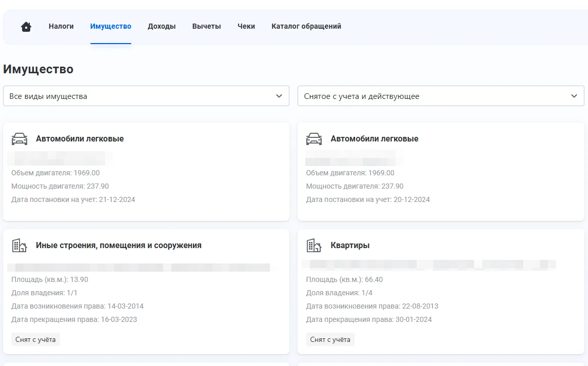Screen dimensions: 588x366
Task: Click the home icon in navigation bar
Action: (x=26, y=27)
